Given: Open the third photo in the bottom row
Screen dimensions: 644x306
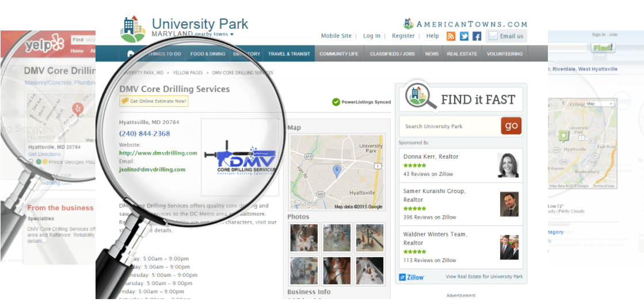Looking at the screenshot, I should click(x=369, y=271).
